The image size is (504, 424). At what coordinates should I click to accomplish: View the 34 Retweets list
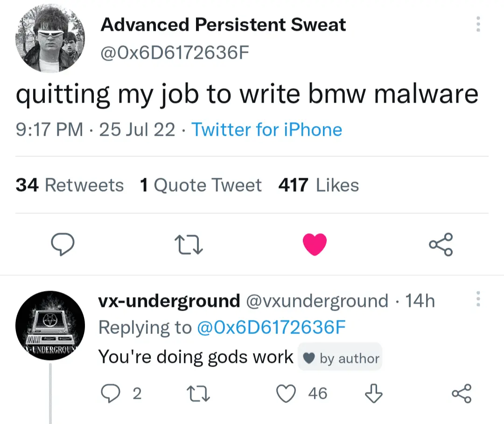pyautogui.click(x=70, y=186)
